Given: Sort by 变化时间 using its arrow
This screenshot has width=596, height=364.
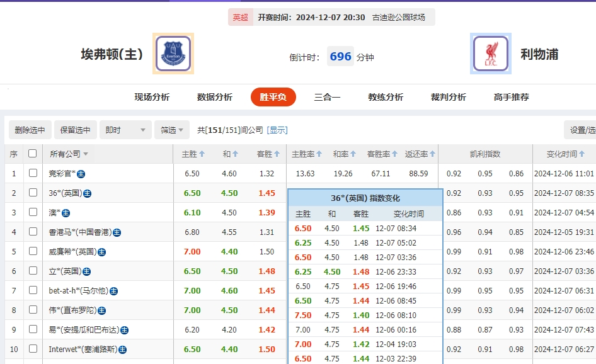Looking at the screenshot, I should click(580, 153).
